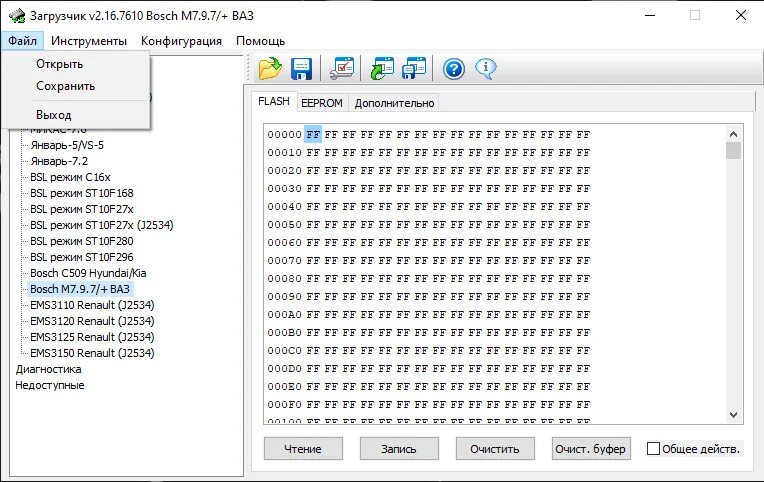Click the info speech bubble icon

[x=486, y=69]
